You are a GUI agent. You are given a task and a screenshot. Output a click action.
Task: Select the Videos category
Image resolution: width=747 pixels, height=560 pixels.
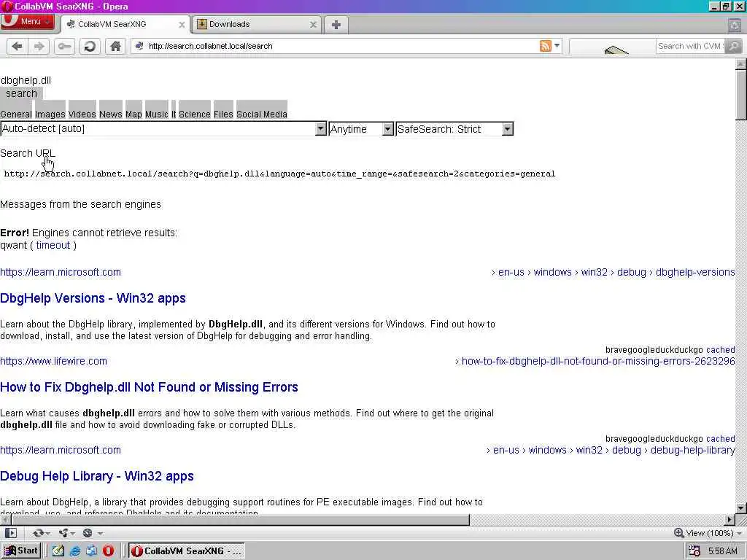(x=82, y=114)
